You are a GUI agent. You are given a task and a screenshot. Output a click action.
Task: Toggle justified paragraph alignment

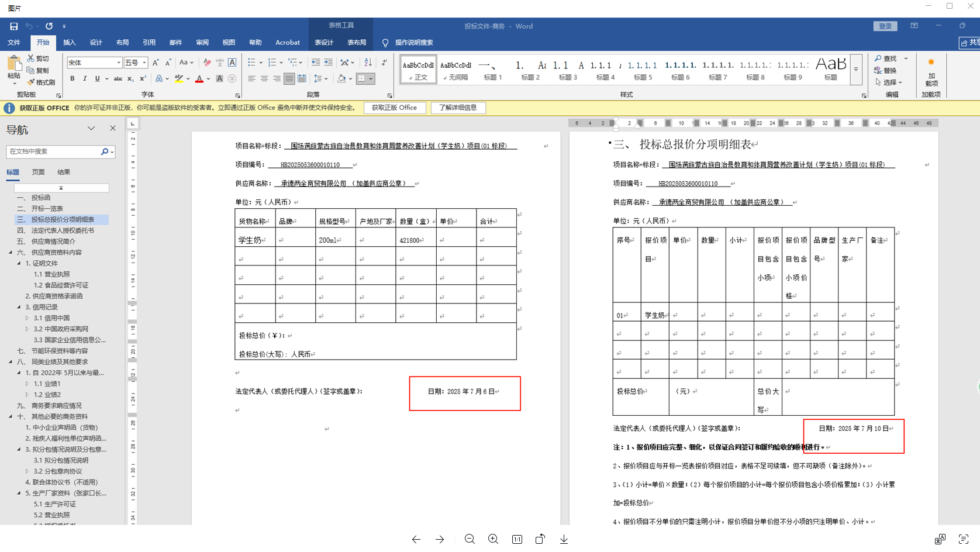pos(289,78)
